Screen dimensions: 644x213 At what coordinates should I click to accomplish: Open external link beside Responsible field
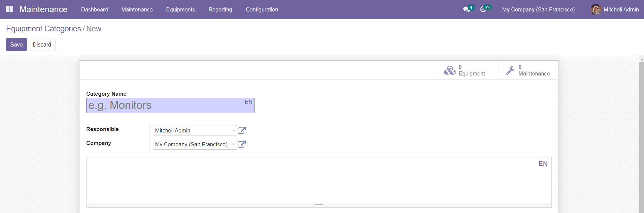[242, 130]
